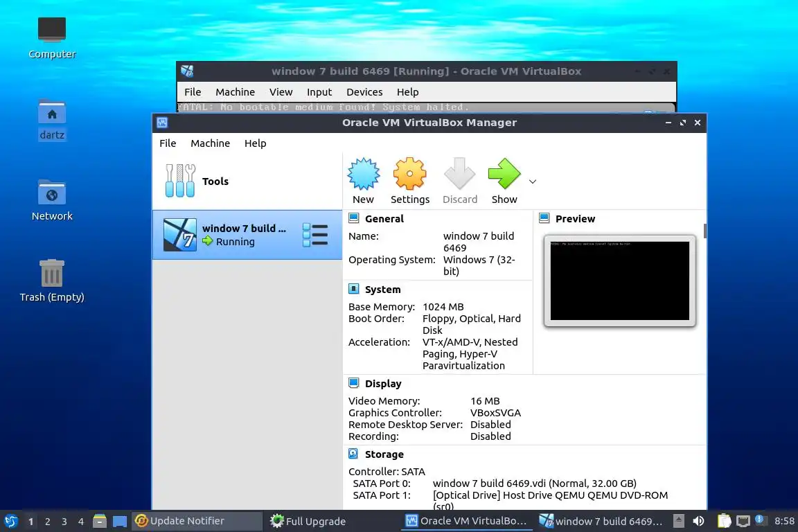798x532 pixels.
Task: Click the running VM window title bar icon
Action: click(x=187, y=71)
